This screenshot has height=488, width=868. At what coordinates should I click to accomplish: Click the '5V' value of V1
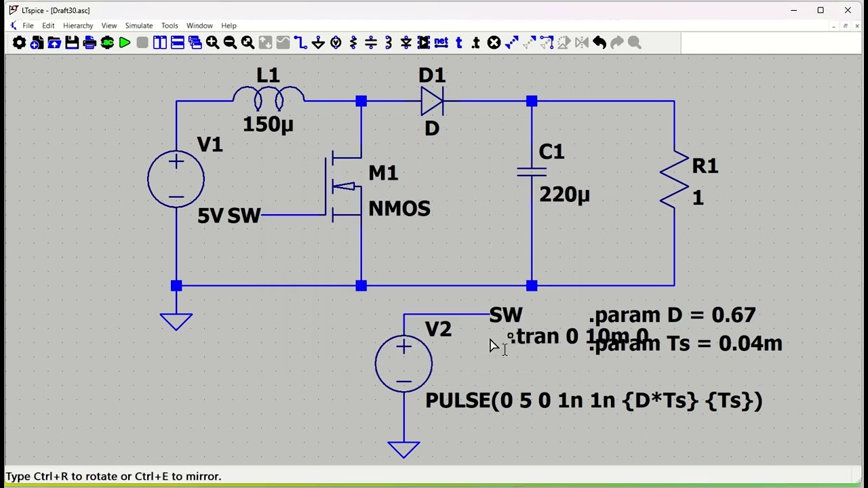tap(210, 216)
